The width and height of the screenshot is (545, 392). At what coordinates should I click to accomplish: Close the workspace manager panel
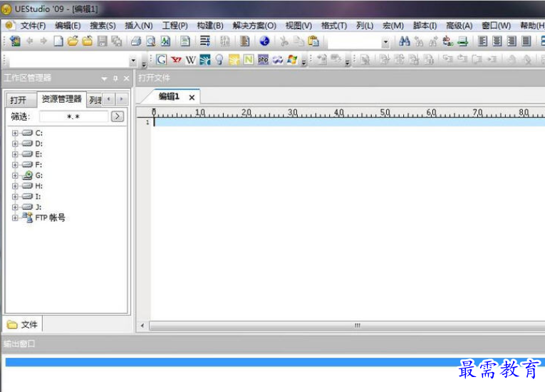(x=127, y=78)
